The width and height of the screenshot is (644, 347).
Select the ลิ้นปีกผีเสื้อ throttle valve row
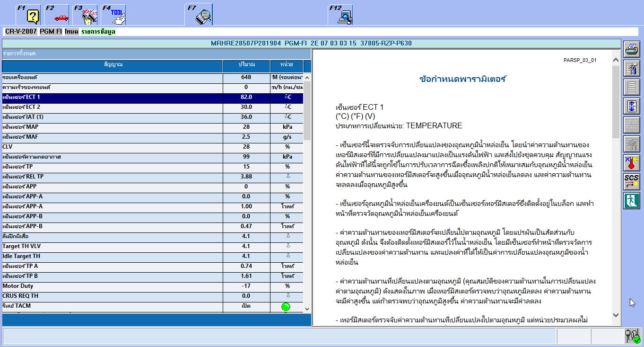tap(152, 237)
